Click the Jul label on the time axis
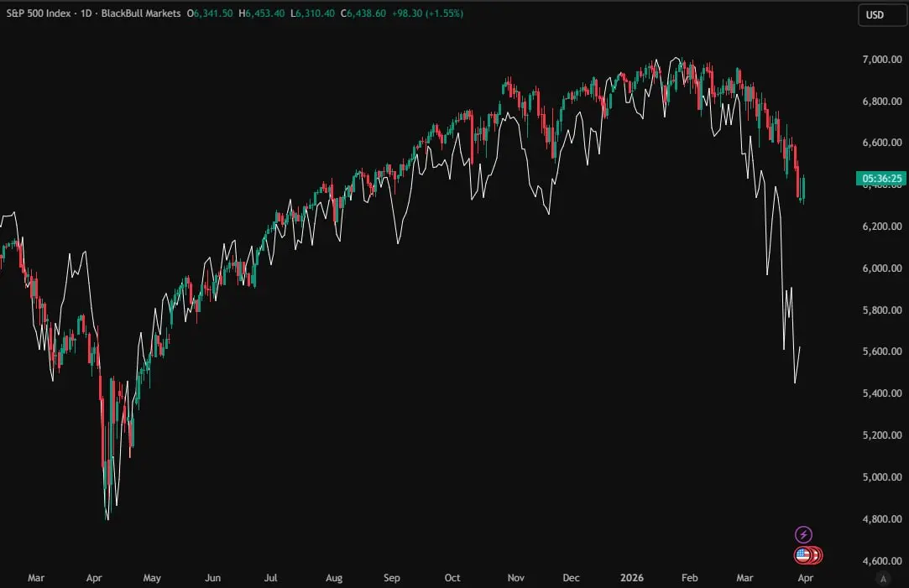This screenshot has height=588, width=909. [271, 578]
